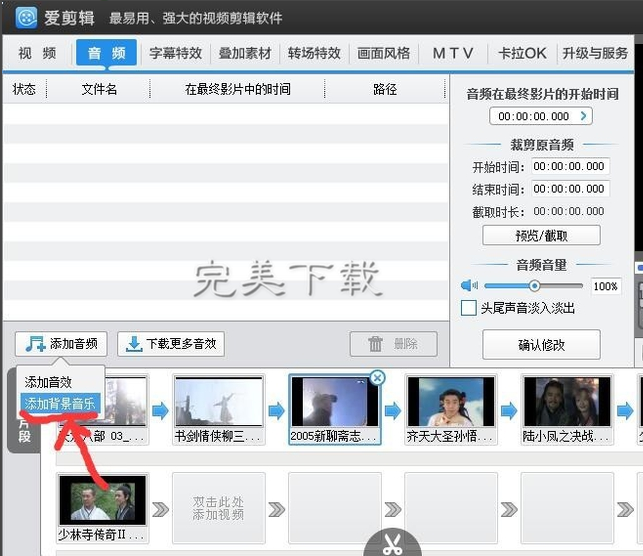Click the arrow beside audio start time
Viewport: 643px width, 556px height.
[x=584, y=116]
